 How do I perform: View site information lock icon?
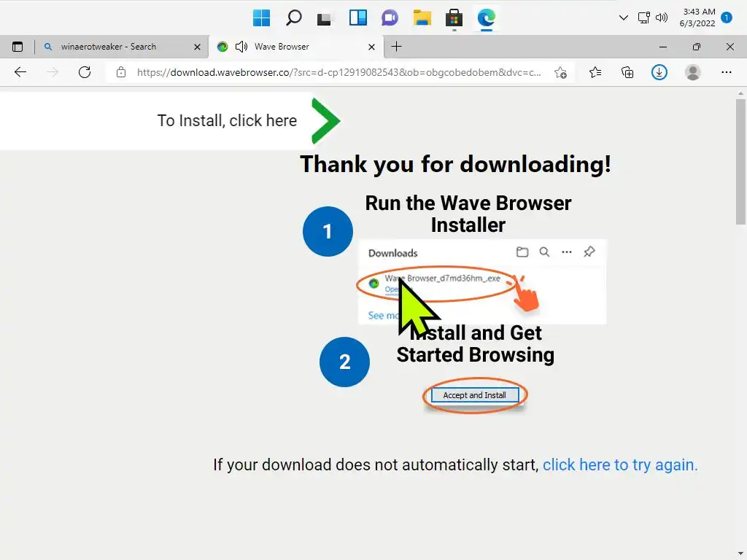(x=121, y=72)
